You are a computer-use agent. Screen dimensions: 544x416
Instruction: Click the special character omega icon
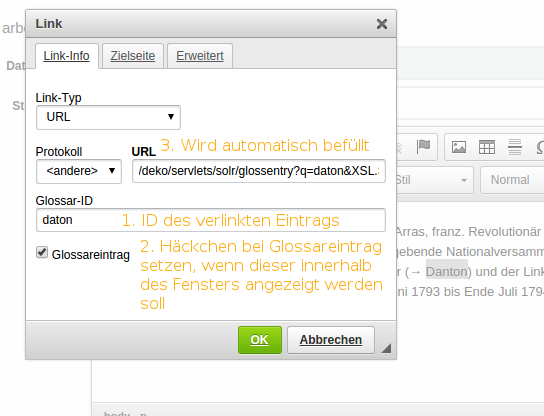[540, 147]
